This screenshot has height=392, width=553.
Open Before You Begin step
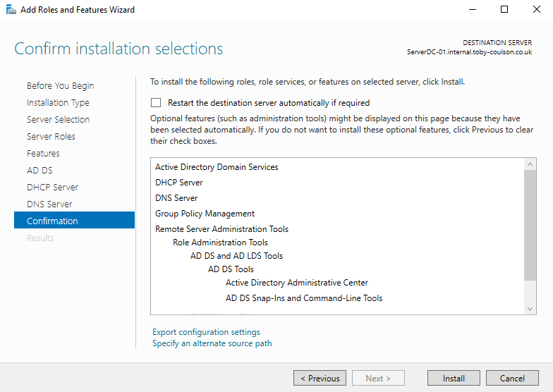(x=60, y=85)
